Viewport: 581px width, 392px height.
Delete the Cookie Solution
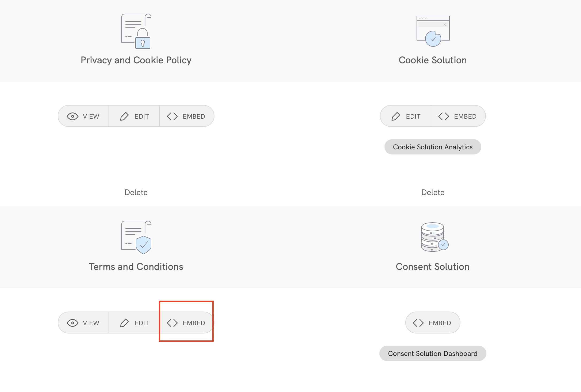(x=433, y=192)
